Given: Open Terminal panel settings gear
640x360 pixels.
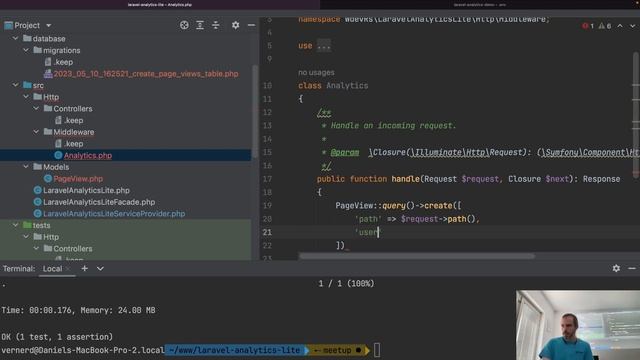Looking at the screenshot, I should [616, 268].
